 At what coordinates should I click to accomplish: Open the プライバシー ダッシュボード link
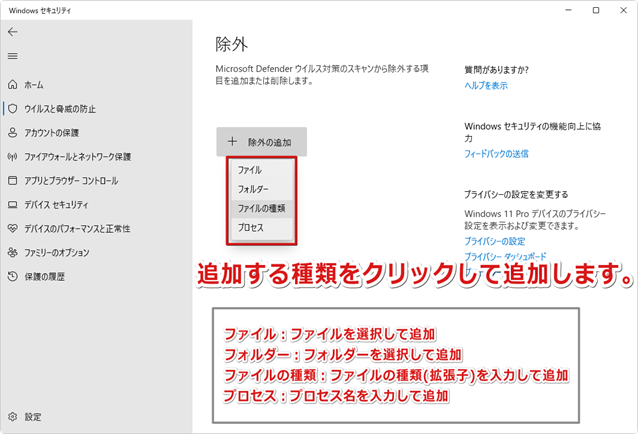tap(505, 257)
